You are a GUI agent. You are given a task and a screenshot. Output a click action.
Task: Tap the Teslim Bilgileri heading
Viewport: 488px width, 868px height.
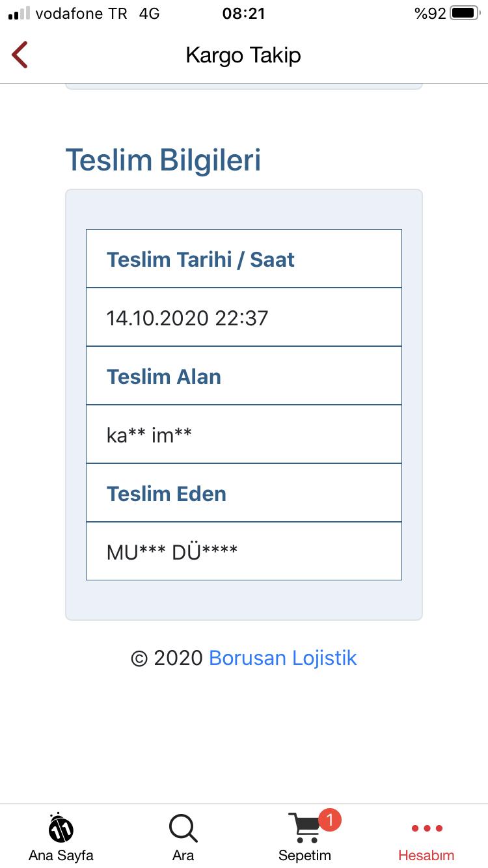[x=163, y=160]
